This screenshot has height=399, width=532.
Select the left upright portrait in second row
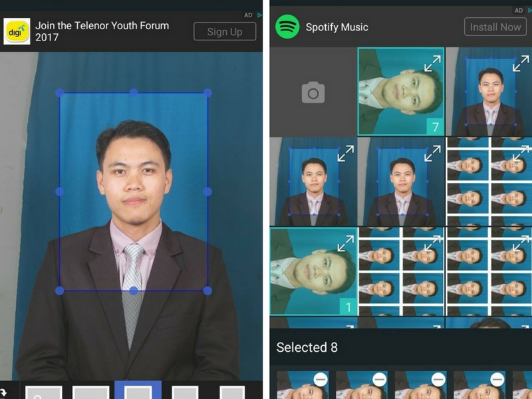pos(313,182)
